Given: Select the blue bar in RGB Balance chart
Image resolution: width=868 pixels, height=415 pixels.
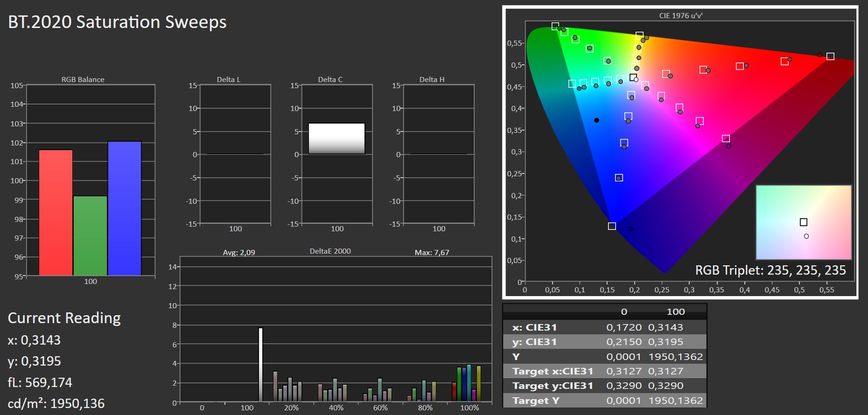Looking at the screenshot, I should coord(125,208).
